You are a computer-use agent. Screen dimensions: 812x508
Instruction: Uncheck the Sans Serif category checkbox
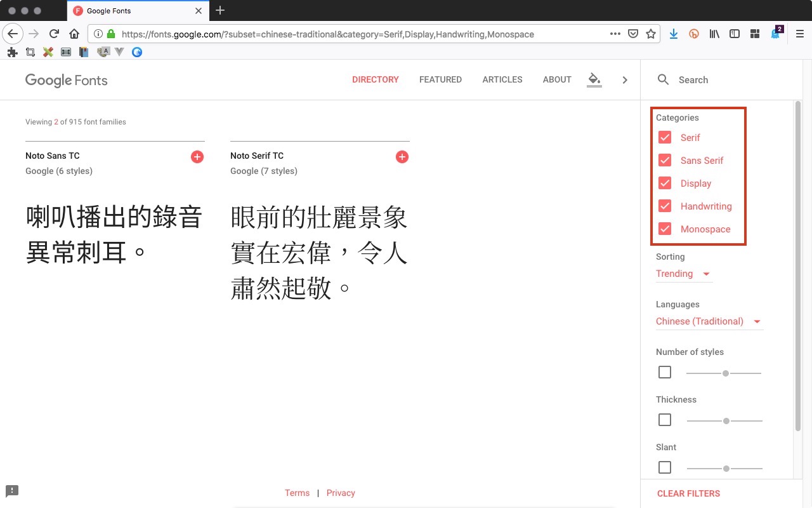(x=665, y=160)
